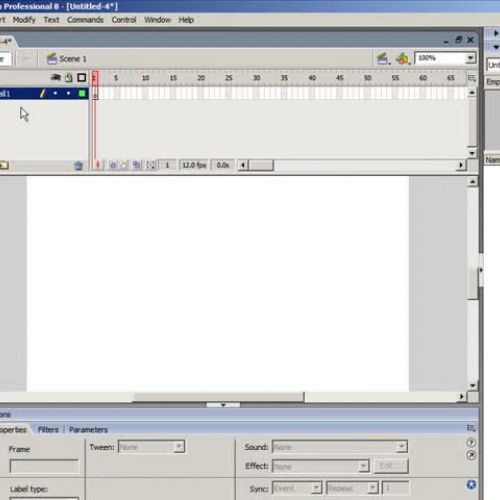500x500 pixels.
Task: Switch to the Filters tab
Action: (x=48, y=430)
